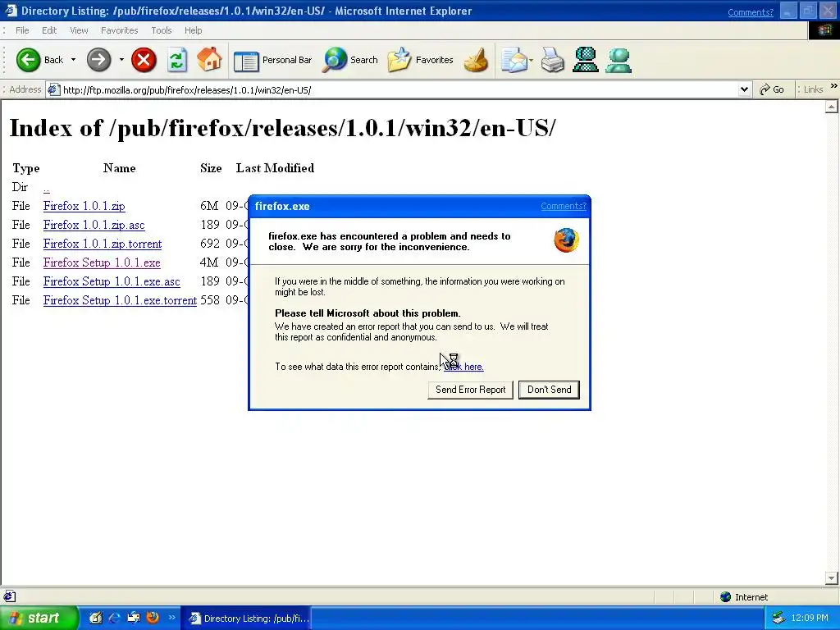The image size is (840, 630).
Task: Open the Help menu
Action: point(194,30)
